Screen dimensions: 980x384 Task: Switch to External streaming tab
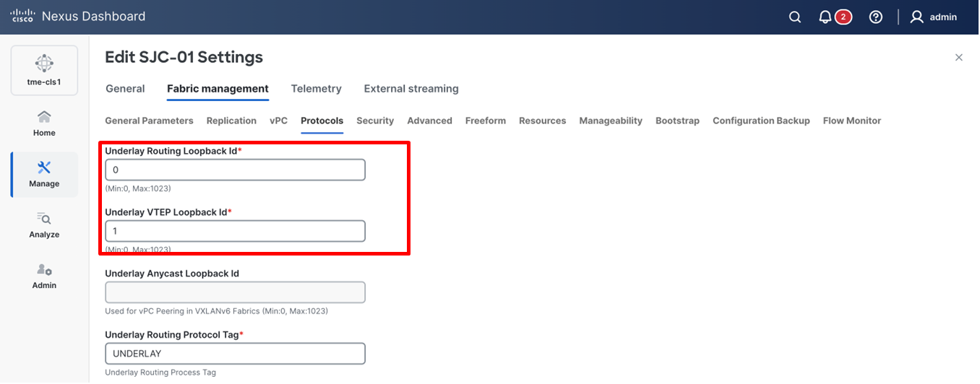point(411,89)
